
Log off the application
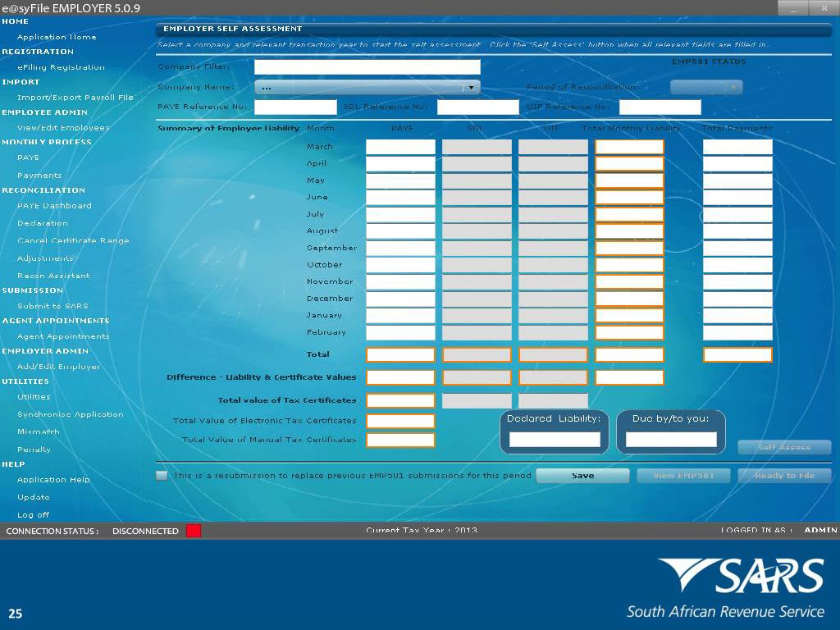point(33,515)
